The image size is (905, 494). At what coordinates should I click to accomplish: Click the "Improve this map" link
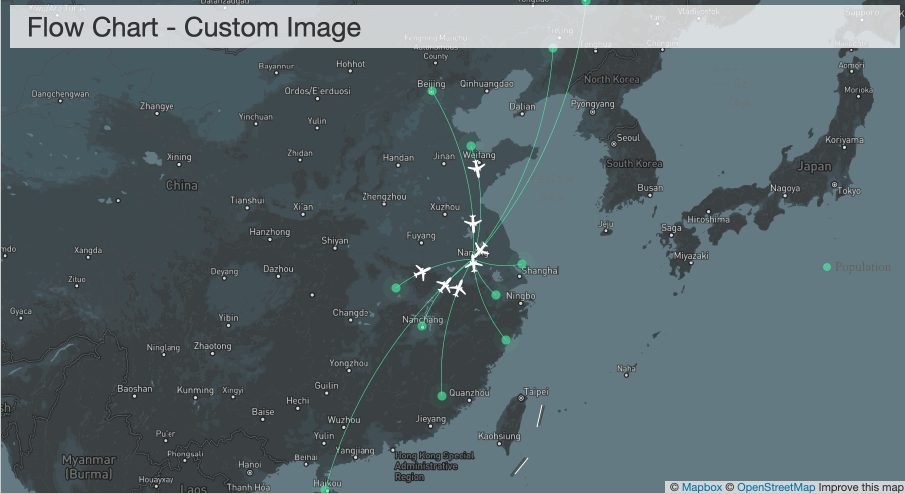(860, 487)
